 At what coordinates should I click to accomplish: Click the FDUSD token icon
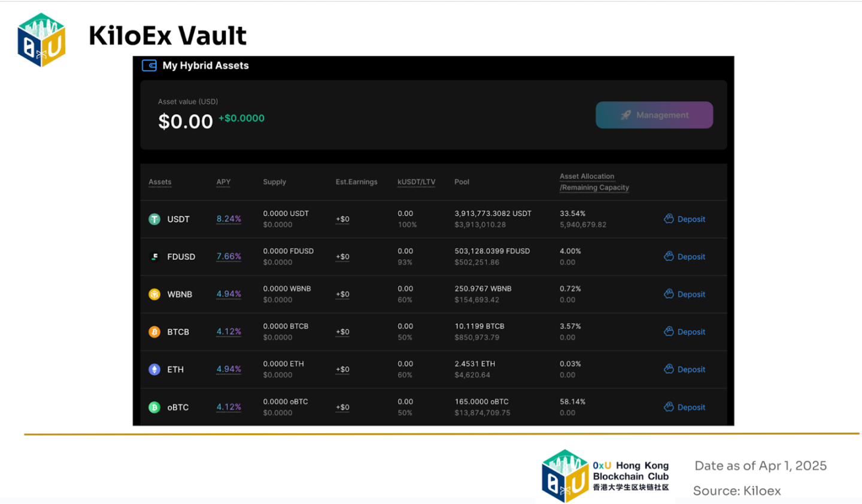click(154, 257)
